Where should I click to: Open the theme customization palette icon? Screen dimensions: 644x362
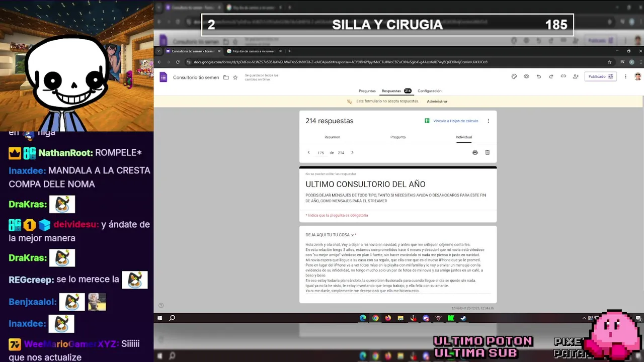click(514, 76)
